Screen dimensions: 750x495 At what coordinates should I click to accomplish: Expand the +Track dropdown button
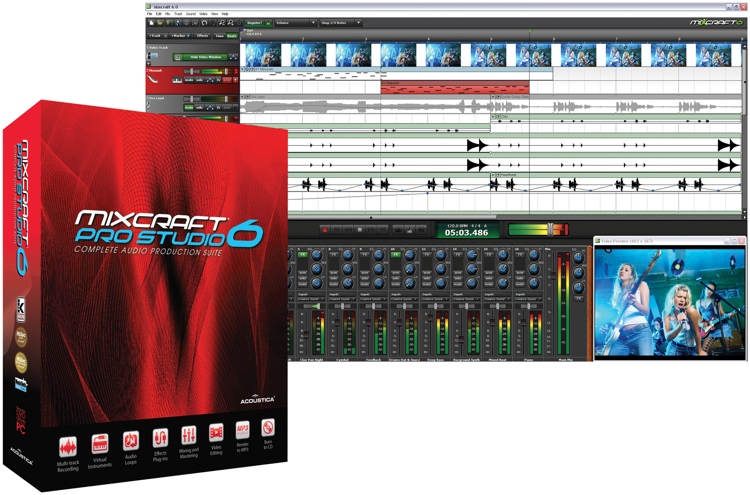156,35
